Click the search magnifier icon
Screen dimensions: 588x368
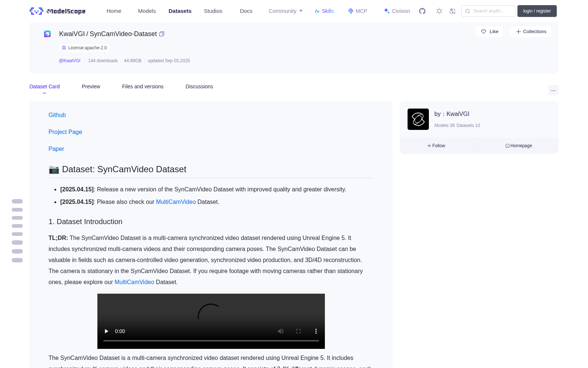[x=467, y=11]
